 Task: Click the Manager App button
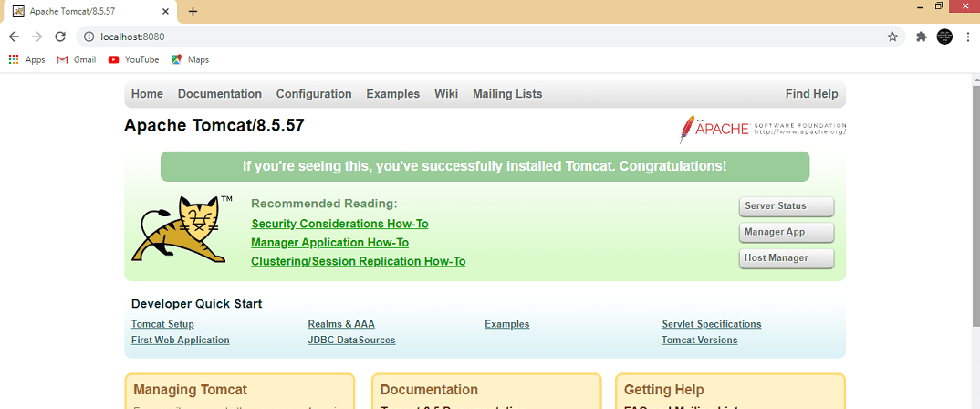click(787, 232)
